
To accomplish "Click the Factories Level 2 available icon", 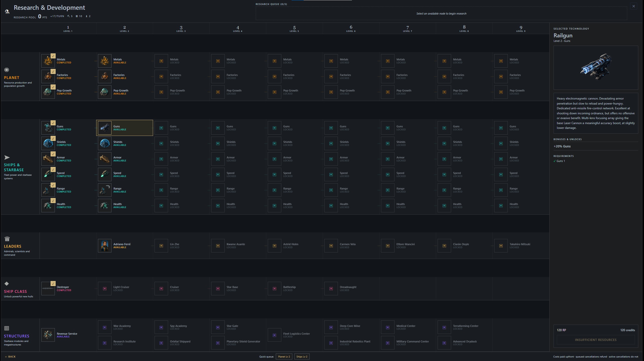I will (x=104, y=76).
